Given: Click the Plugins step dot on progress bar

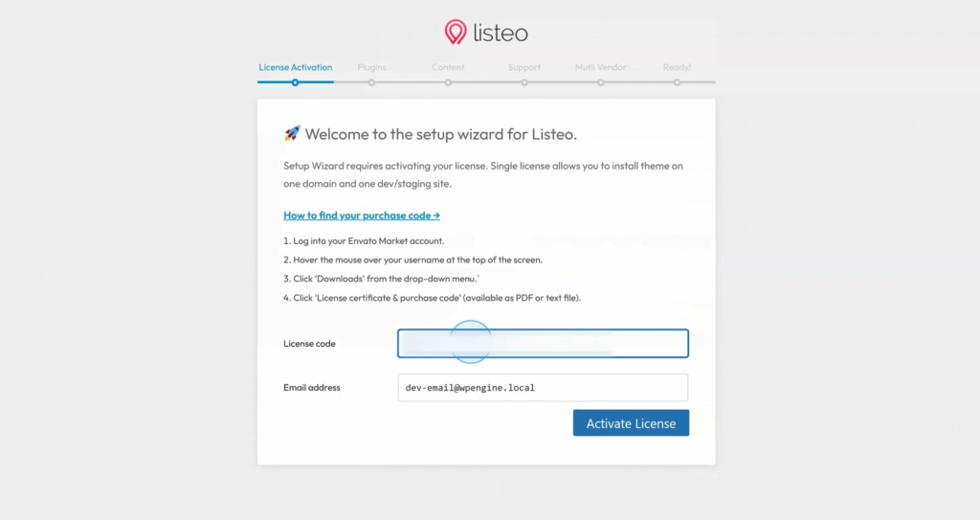Looking at the screenshot, I should pos(371,82).
